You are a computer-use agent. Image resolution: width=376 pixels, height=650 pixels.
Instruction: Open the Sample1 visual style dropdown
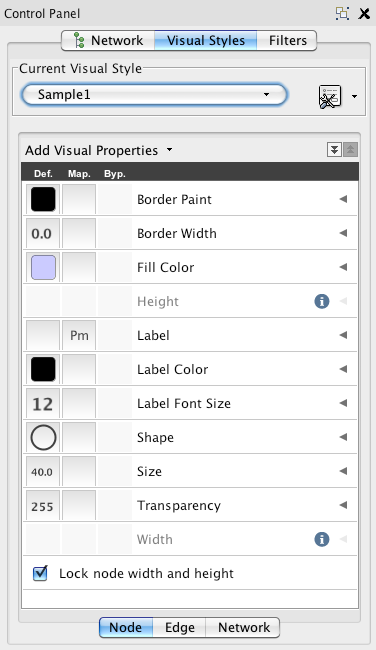154,95
